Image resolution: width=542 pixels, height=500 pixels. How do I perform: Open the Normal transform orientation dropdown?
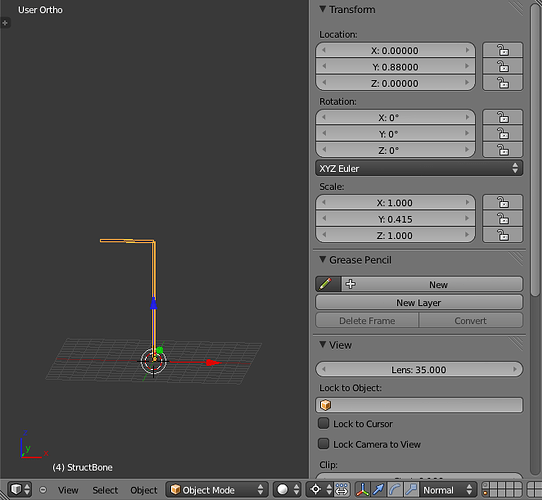click(x=448, y=490)
